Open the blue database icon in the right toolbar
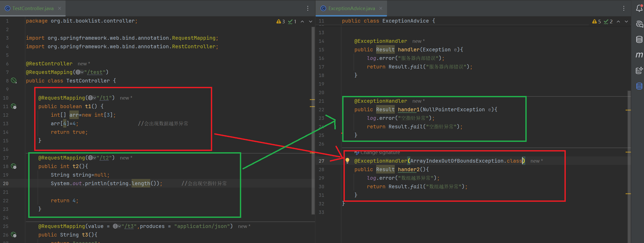Image resolution: width=644 pixels, height=243 pixels. (639, 86)
